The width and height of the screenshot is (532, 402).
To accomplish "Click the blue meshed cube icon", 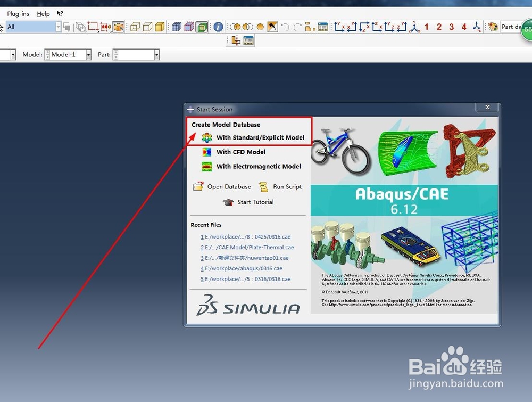I will point(177,27).
